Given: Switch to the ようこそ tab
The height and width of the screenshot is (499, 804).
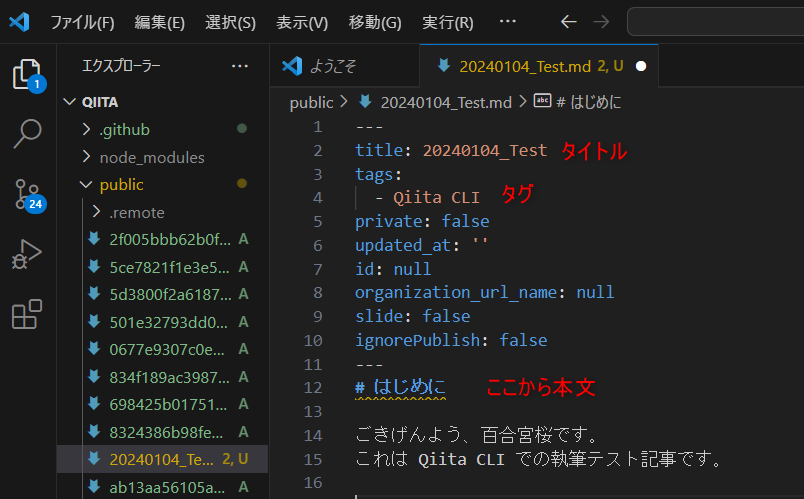Looking at the screenshot, I should coord(345,66).
